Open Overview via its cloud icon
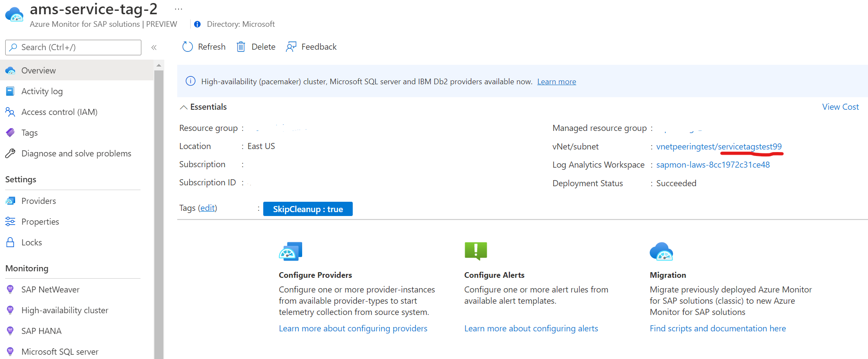Viewport: 868px width, 359px height. click(x=10, y=70)
